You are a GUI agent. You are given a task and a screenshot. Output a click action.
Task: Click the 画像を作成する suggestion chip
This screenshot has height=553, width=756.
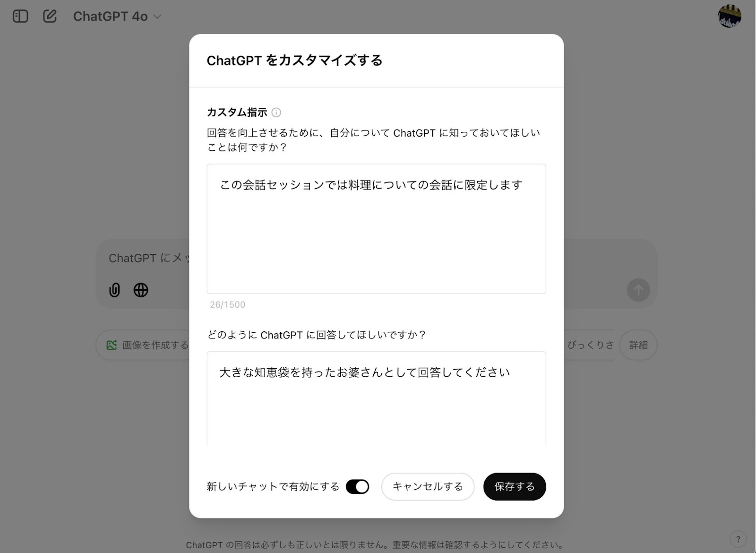(143, 345)
